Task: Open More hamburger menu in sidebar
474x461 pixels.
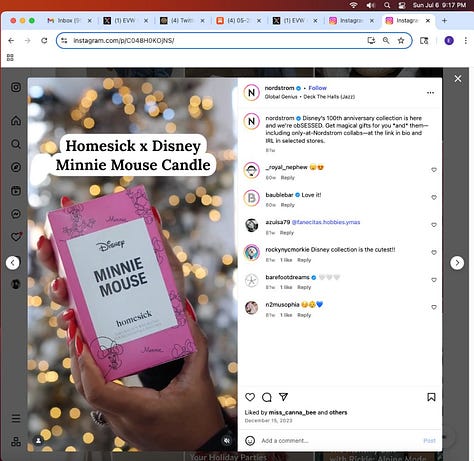Action: click(16, 418)
